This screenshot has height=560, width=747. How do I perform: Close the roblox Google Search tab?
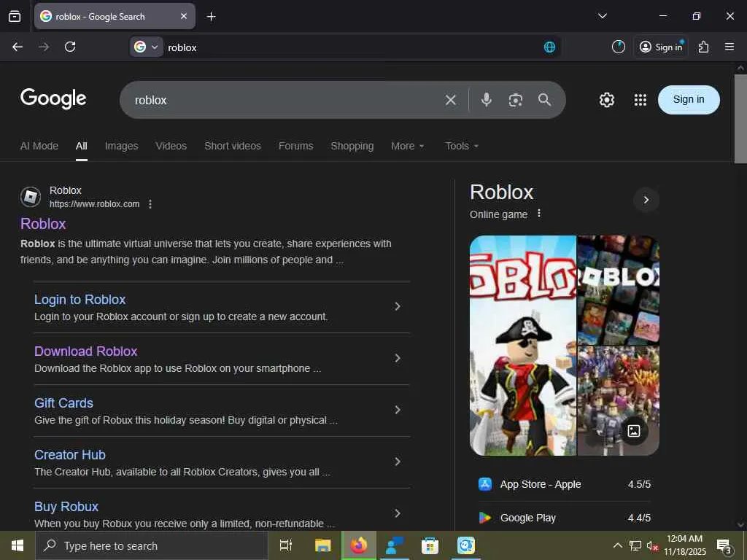184,16
